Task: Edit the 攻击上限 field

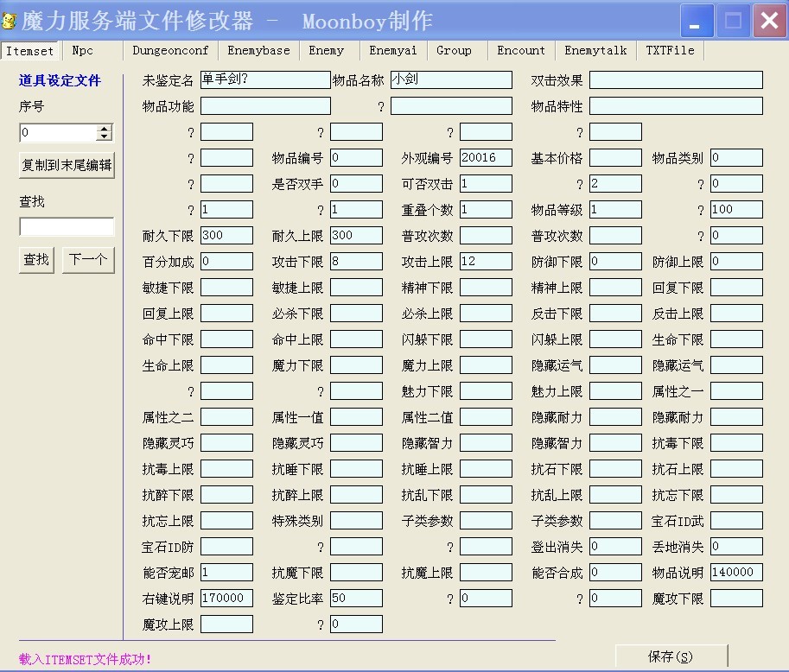Action: [x=486, y=262]
